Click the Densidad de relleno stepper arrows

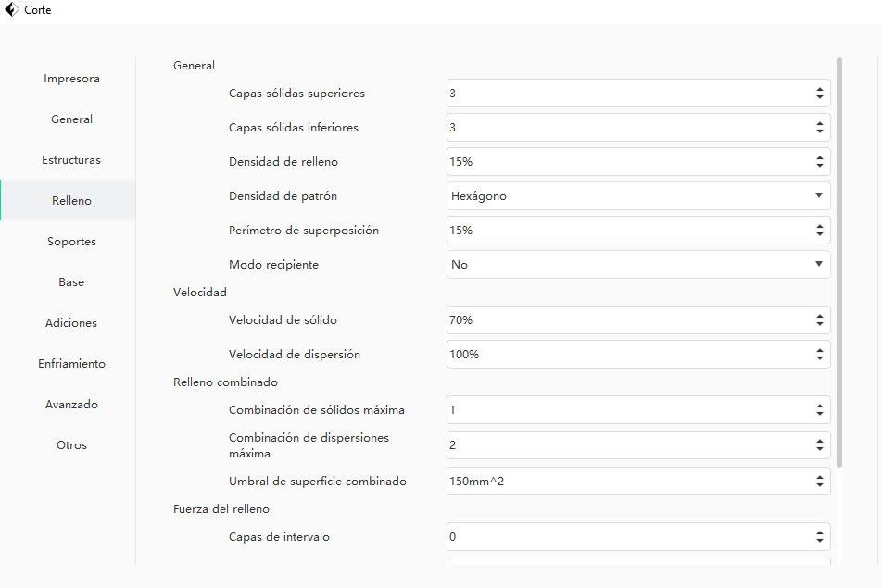[x=819, y=162]
